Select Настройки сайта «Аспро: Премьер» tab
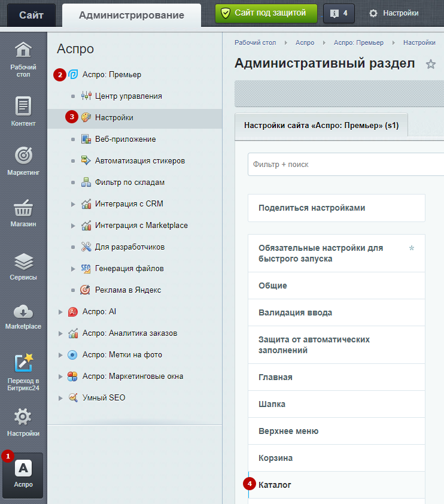Viewport: 444px width, 504px height. tap(321, 125)
